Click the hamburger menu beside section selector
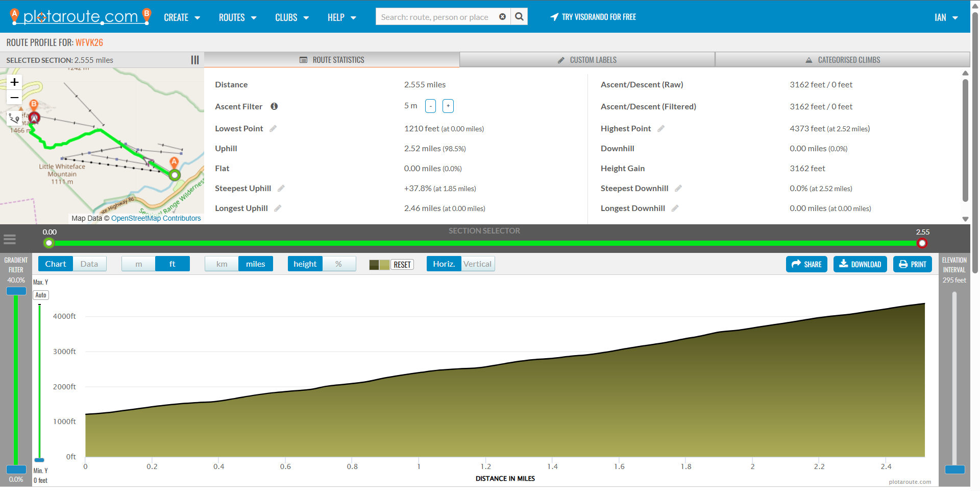The image size is (980, 491). pyautogui.click(x=10, y=239)
